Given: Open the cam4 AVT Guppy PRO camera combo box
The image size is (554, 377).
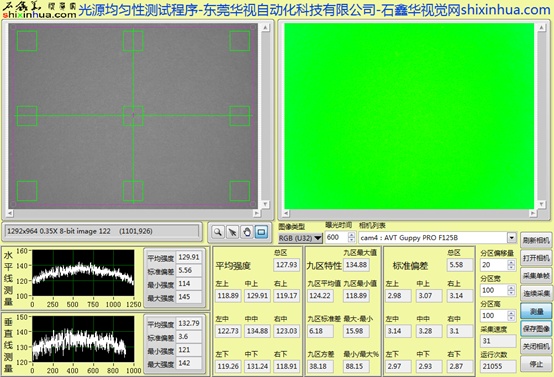Looking at the screenshot, I should [437, 237].
